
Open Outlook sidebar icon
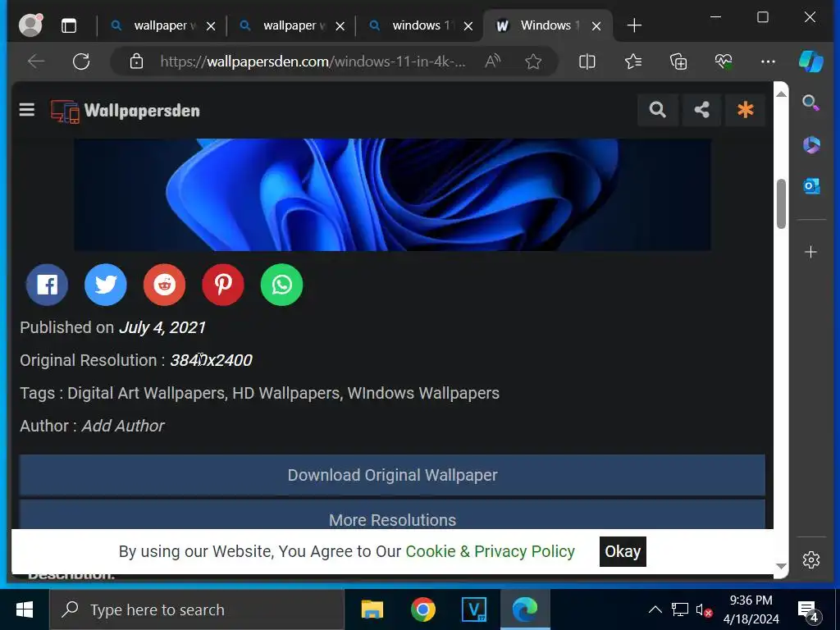(x=811, y=186)
